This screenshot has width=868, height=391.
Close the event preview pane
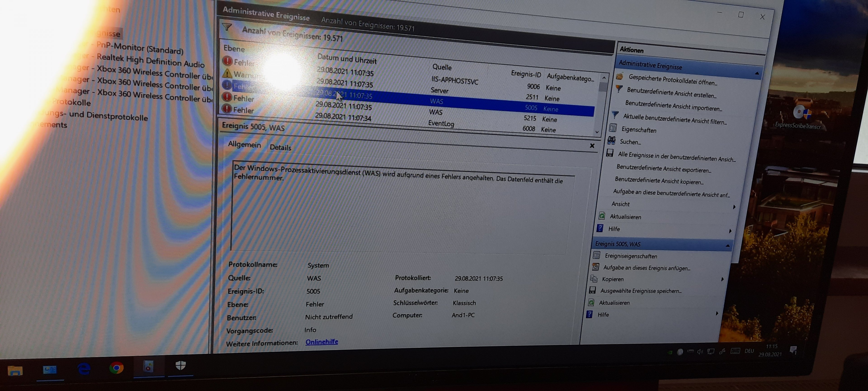tap(592, 146)
